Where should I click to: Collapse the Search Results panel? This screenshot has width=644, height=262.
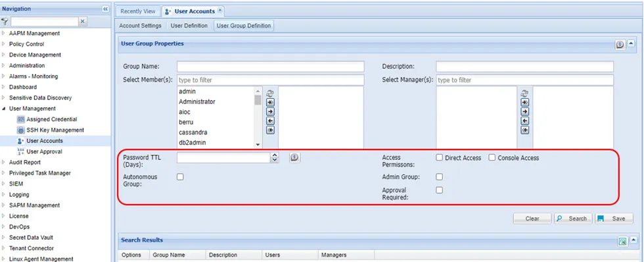633,240
